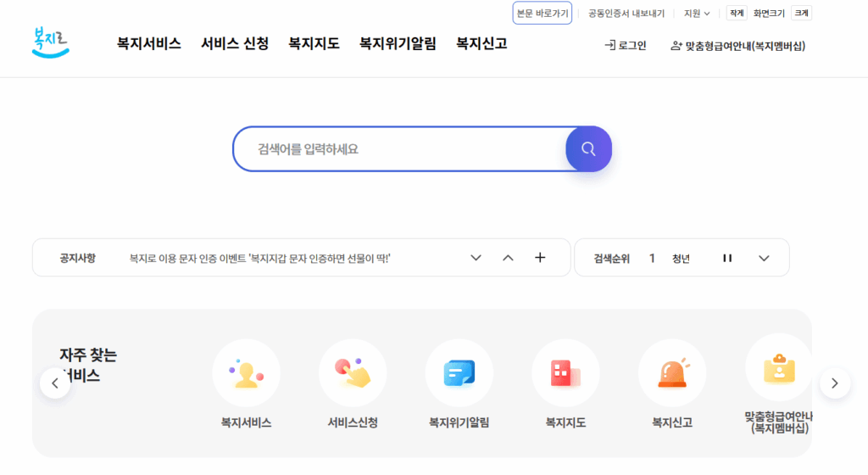Select the 서비스신청 hand pointer icon
Image resolution: width=868 pixels, height=475 pixels.
coord(353,373)
